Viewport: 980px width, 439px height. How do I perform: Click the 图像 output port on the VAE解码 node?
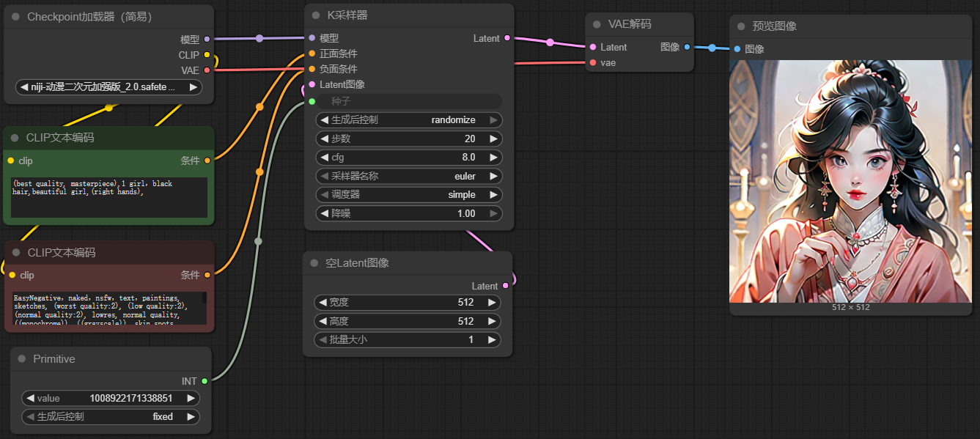tap(687, 47)
